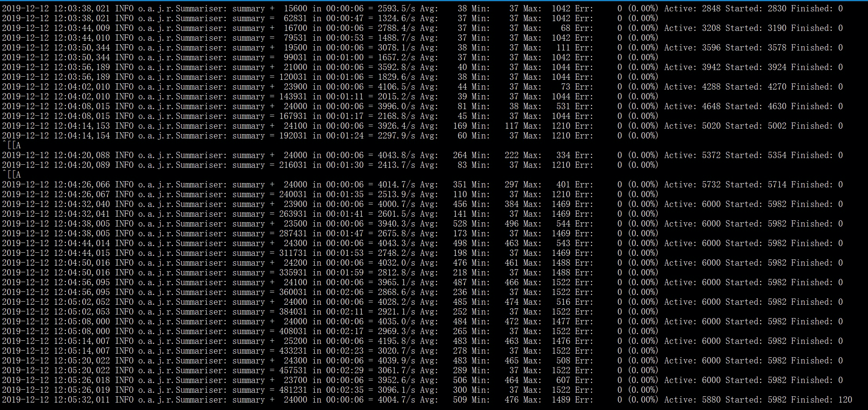Image resolution: width=868 pixels, height=410 pixels.
Task: Click the peak throughput value 4106.5/s
Action: coord(396,87)
